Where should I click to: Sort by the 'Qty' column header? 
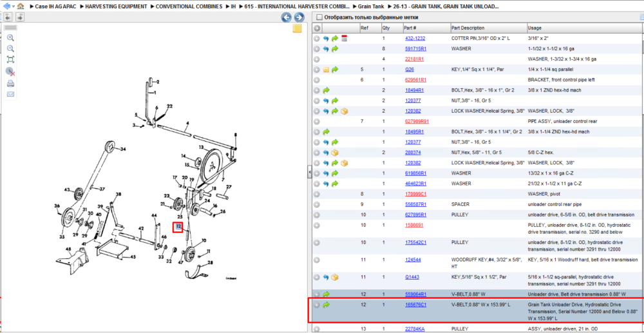click(386, 28)
